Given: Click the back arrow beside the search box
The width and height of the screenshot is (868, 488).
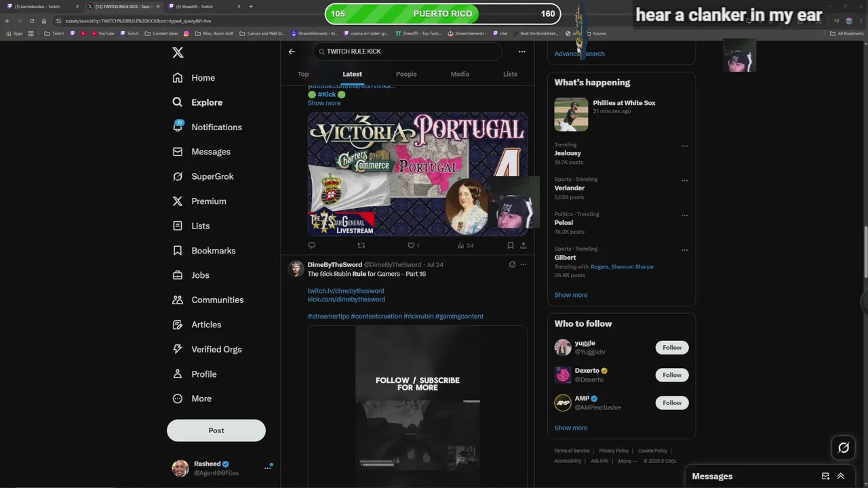Looking at the screenshot, I should coord(292,52).
